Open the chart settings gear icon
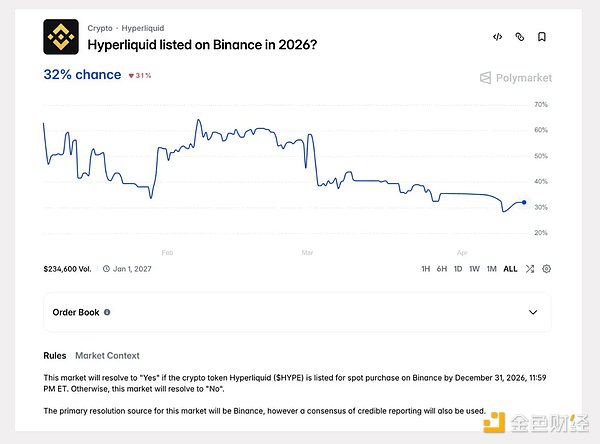The width and height of the screenshot is (600, 444). click(546, 269)
